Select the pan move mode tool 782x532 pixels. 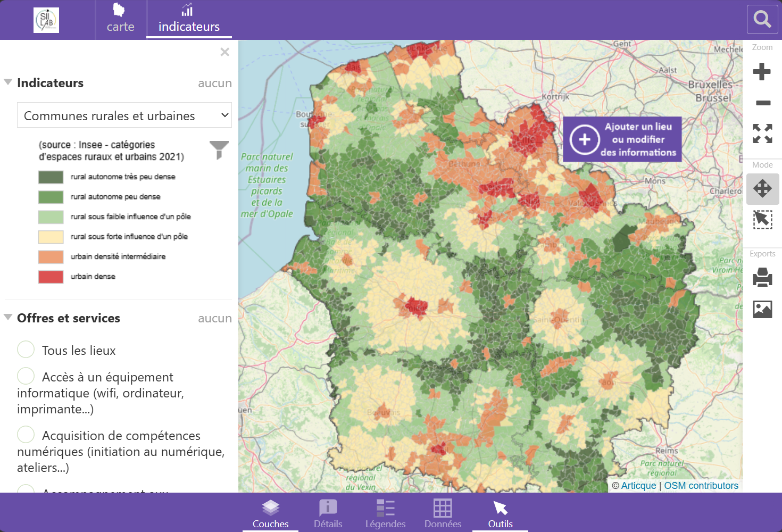click(762, 189)
